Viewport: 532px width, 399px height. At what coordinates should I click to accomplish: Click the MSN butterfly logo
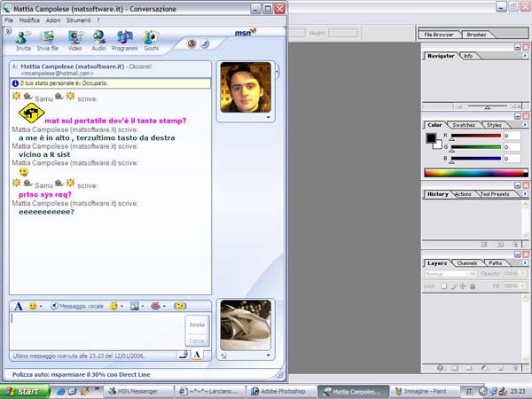coord(246,33)
